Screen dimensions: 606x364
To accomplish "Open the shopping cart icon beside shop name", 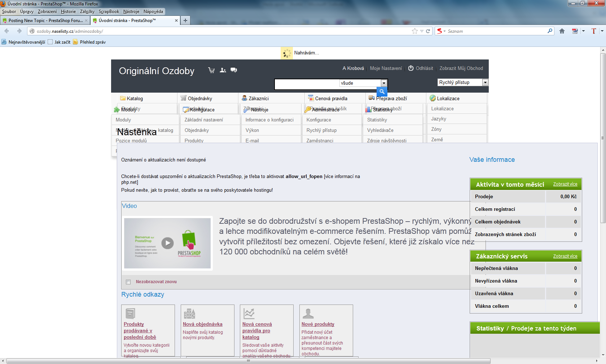I will [x=211, y=70].
